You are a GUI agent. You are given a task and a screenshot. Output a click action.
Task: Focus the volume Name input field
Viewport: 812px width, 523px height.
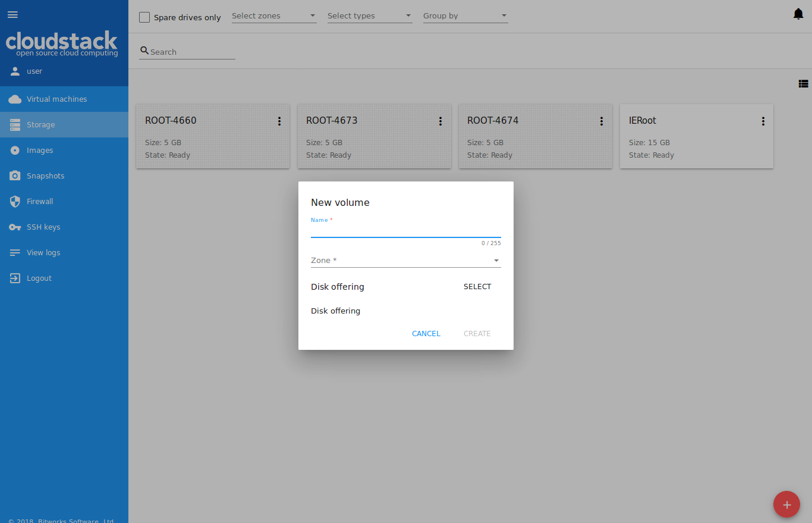pos(405,230)
